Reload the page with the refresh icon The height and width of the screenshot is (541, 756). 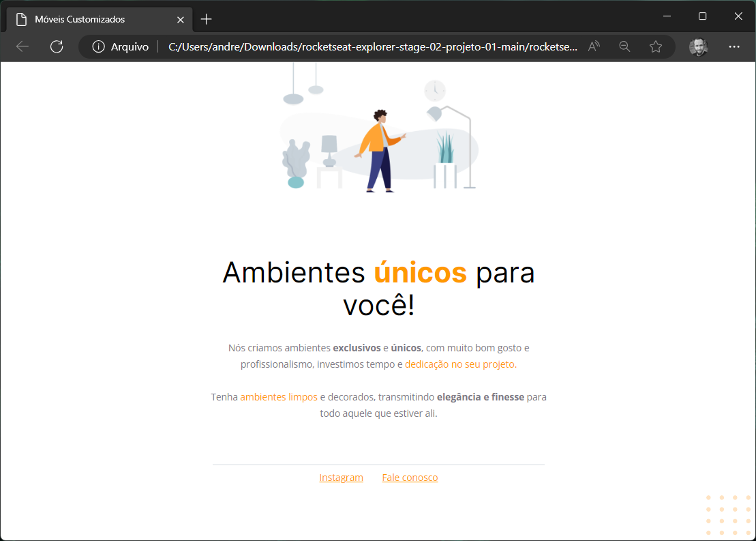click(x=57, y=46)
